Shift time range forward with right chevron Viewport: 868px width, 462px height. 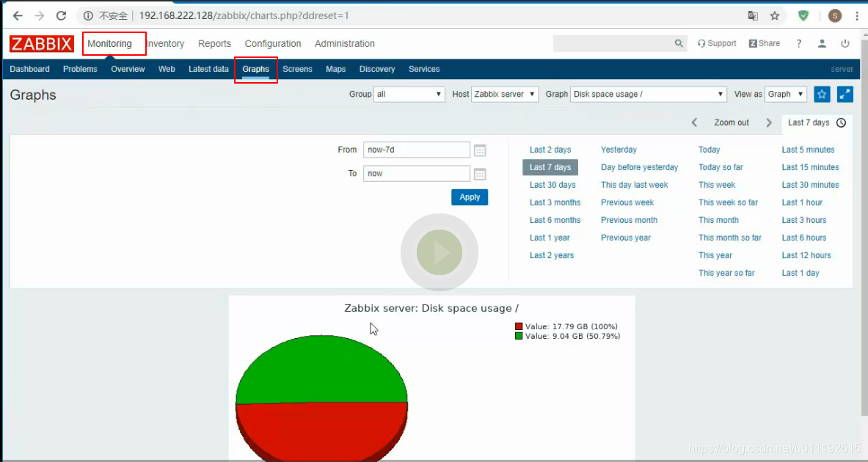(769, 122)
